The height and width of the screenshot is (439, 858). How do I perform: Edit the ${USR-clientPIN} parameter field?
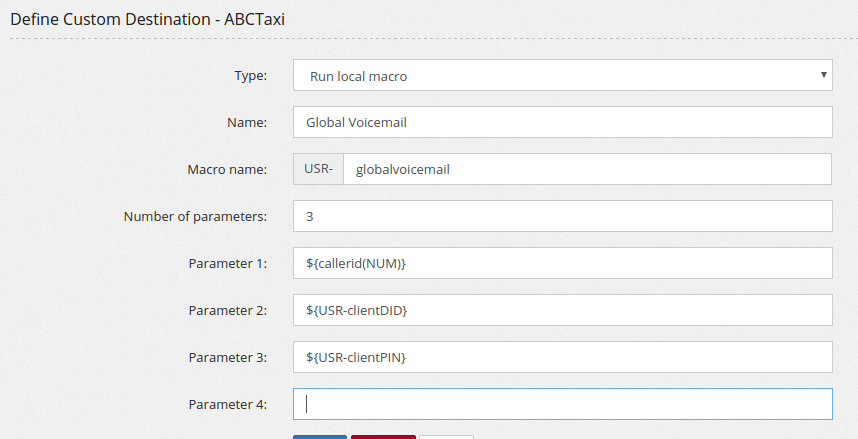click(563, 357)
